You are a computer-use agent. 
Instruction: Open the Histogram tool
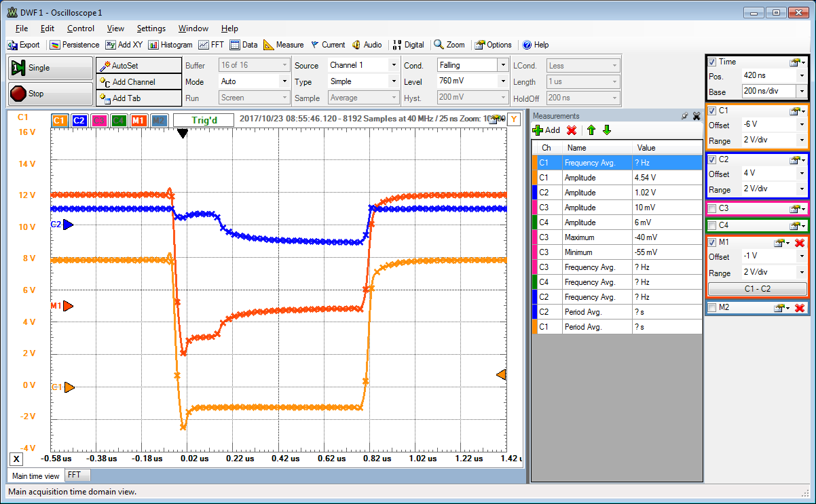click(x=170, y=45)
